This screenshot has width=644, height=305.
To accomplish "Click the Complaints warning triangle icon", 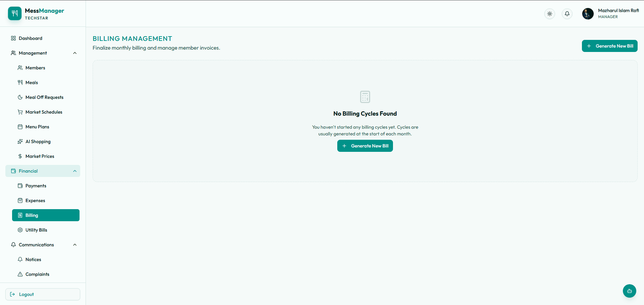I will (20, 274).
